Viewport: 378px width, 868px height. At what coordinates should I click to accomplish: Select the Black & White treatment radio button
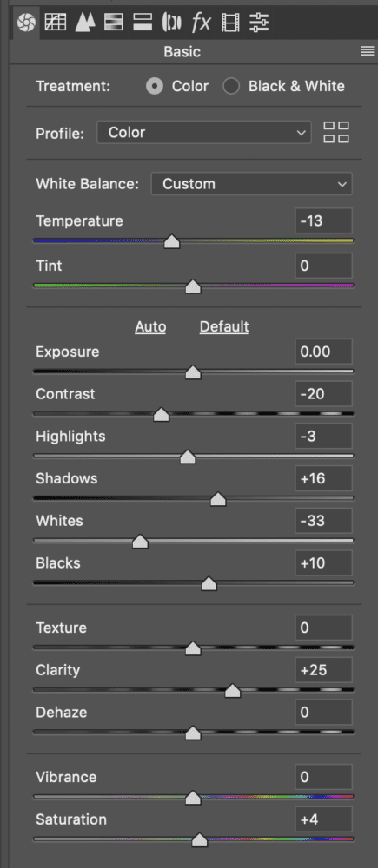click(231, 86)
